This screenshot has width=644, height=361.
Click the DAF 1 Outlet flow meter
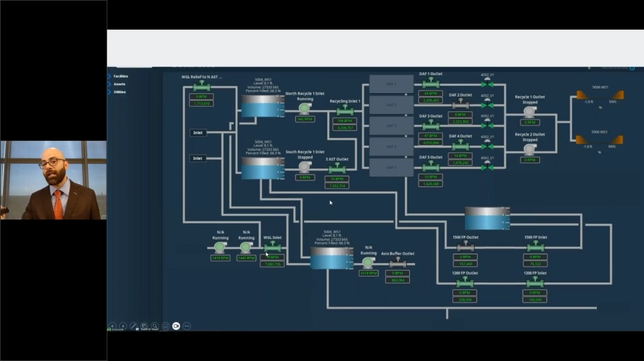pyautogui.click(x=431, y=83)
